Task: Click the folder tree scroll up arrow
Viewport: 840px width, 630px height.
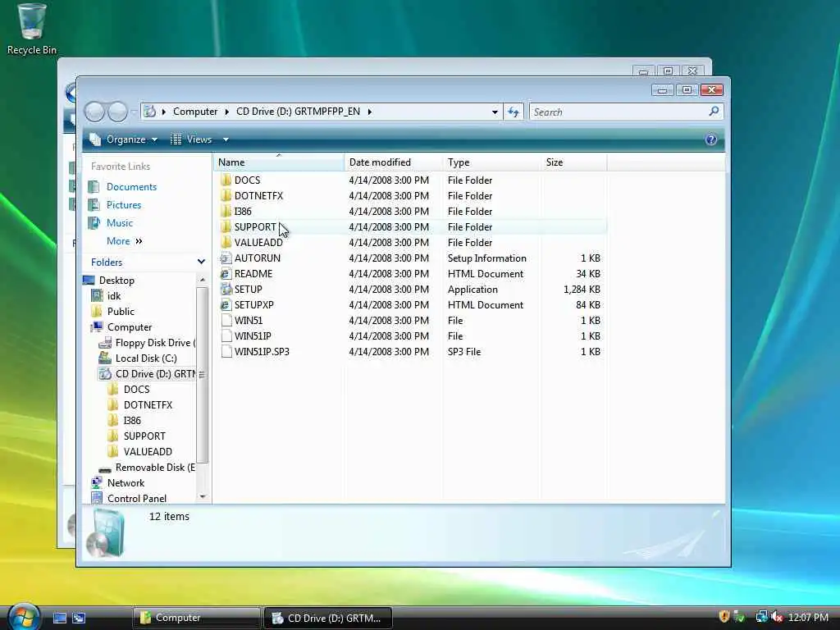Action: pyautogui.click(x=203, y=280)
